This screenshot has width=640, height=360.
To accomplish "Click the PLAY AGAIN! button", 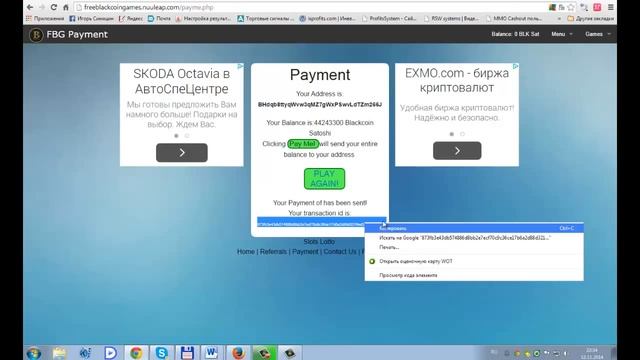I will tap(324, 179).
